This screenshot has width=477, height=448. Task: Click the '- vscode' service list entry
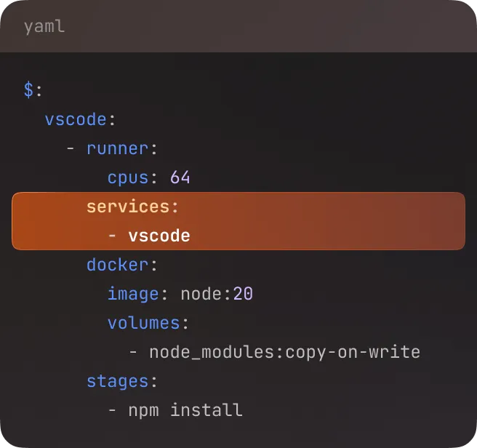[149, 236]
